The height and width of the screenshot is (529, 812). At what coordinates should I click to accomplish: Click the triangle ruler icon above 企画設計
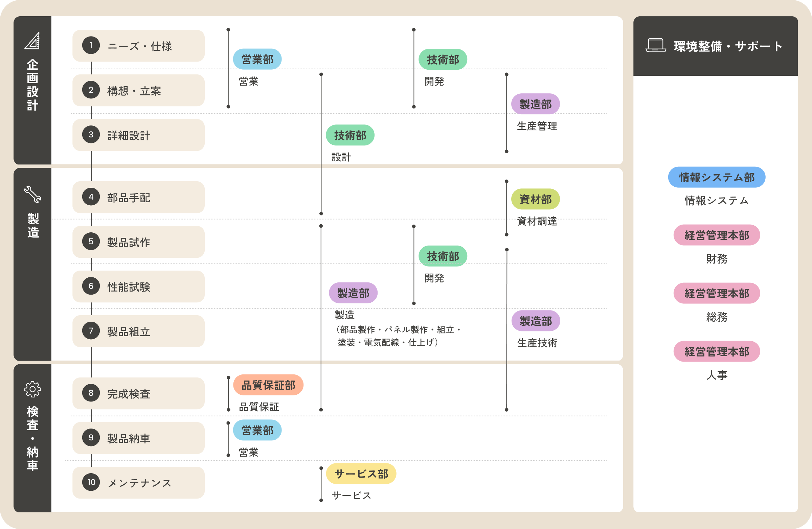pyautogui.click(x=32, y=41)
